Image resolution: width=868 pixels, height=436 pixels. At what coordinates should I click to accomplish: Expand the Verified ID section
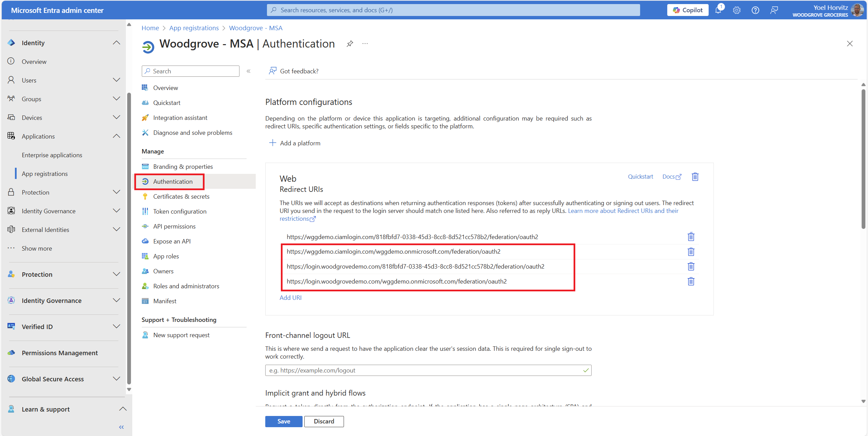[116, 327]
